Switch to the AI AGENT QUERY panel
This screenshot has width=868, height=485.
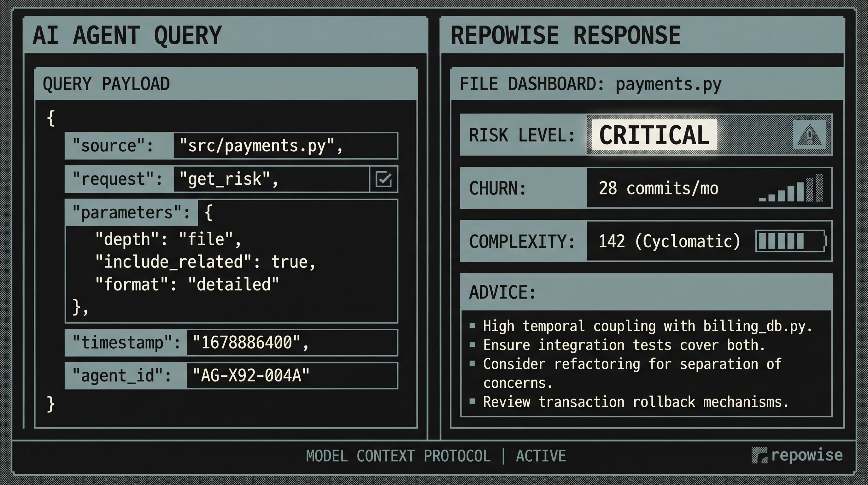pyautogui.click(x=128, y=34)
